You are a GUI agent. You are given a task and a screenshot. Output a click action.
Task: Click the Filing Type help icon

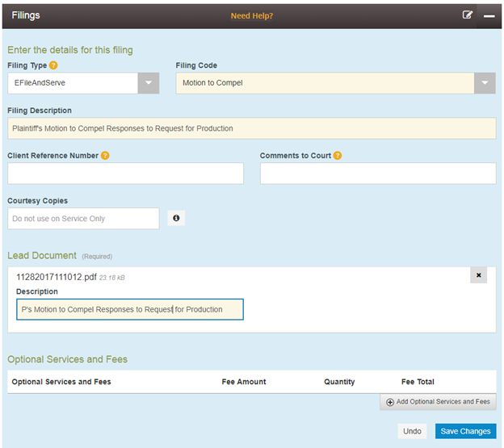[53, 65]
